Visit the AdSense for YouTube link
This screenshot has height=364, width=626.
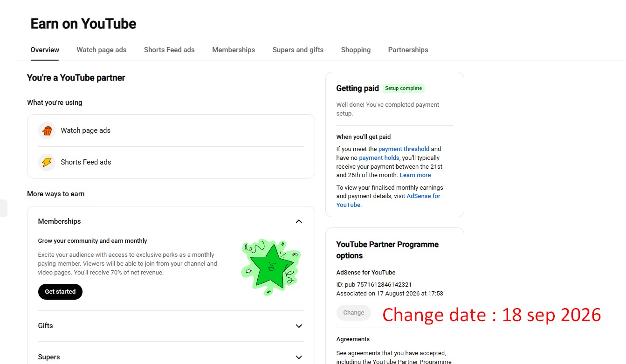[x=388, y=200]
